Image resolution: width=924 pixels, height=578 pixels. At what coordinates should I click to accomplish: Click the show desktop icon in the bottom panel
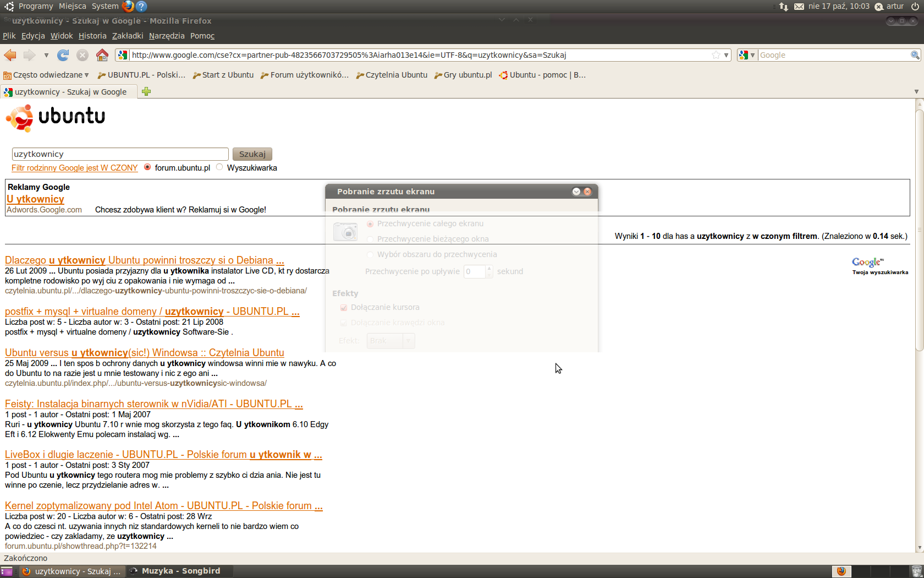click(x=7, y=571)
